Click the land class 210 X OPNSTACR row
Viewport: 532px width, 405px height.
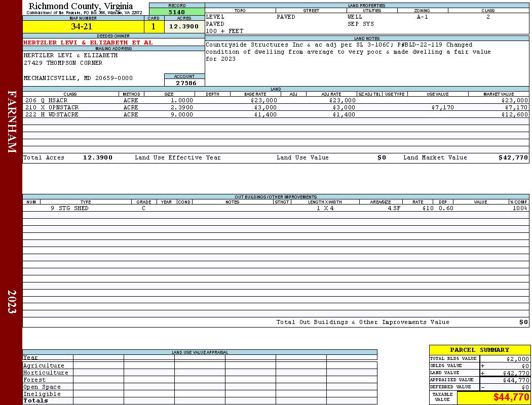(276, 107)
